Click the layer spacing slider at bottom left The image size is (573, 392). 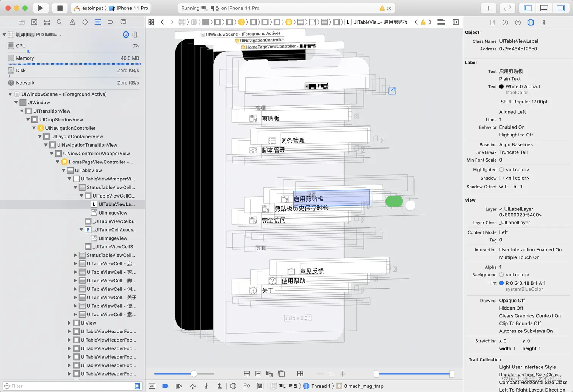pyautogui.click(x=184, y=374)
